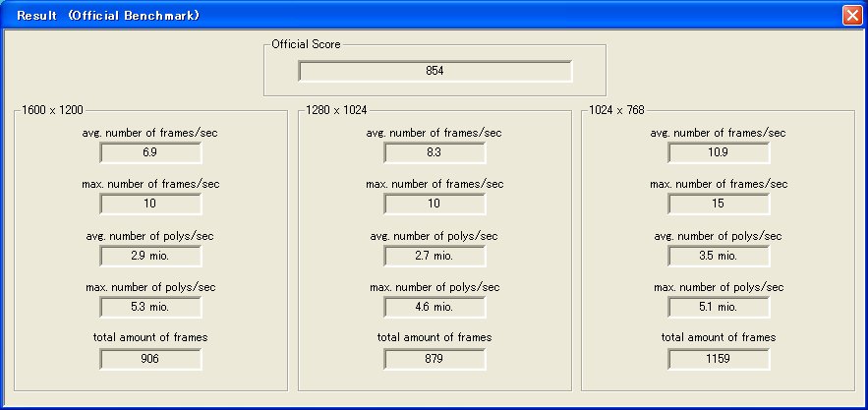Screen dimensions: 868x410
Task: Click the Official Score field showing 854
Action: (x=434, y=71)
